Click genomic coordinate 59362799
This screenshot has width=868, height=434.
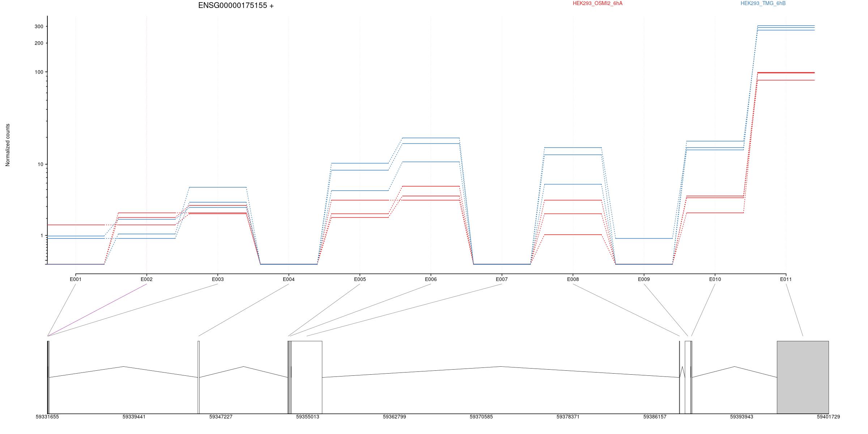click(395, 417)
